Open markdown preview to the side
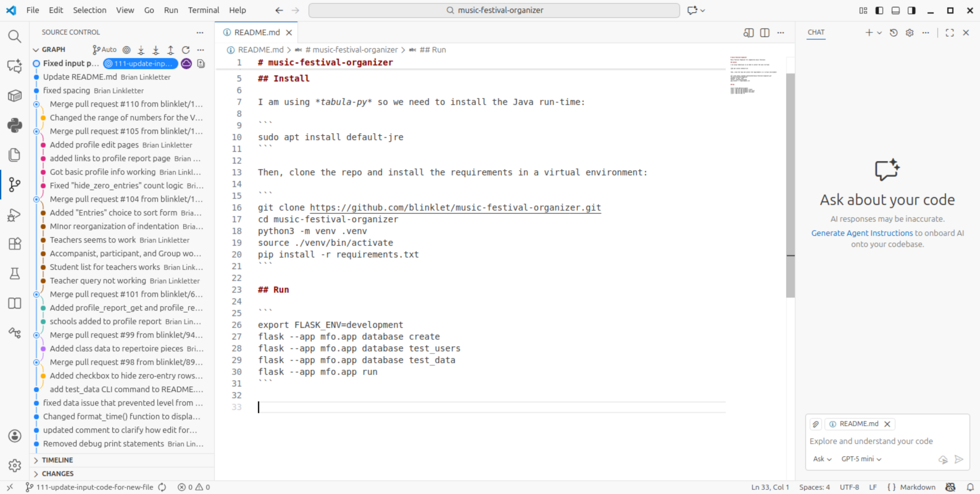 point(749,33)
